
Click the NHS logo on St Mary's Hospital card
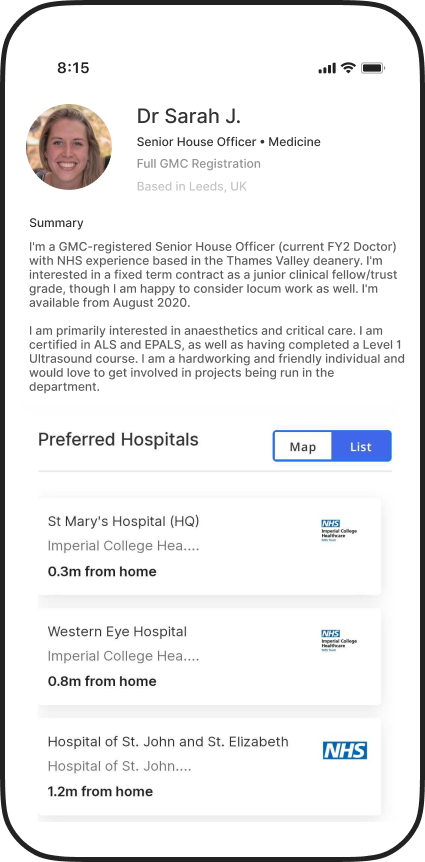(x=339, y=531)
